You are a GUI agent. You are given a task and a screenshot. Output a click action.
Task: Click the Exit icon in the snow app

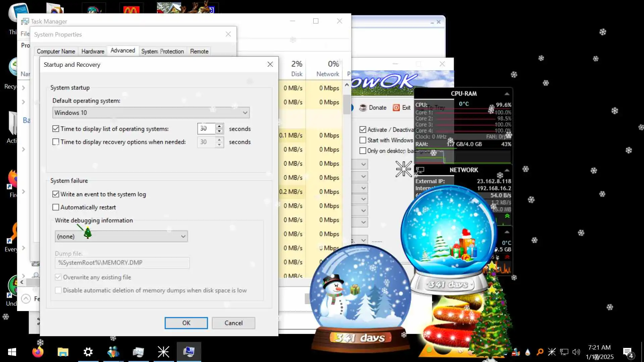[x=396, y=108]
